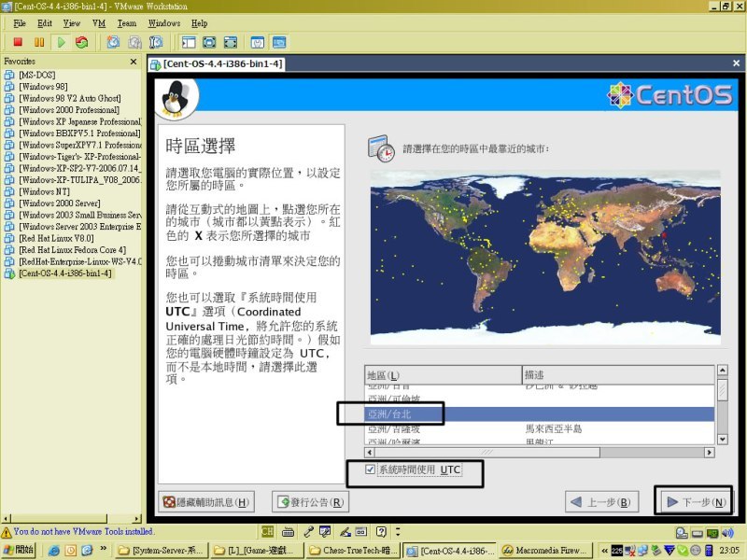Viewport: 747px width, 560px height.
Task: Click the 下一步(N) next button
Action: coord(696,502)
